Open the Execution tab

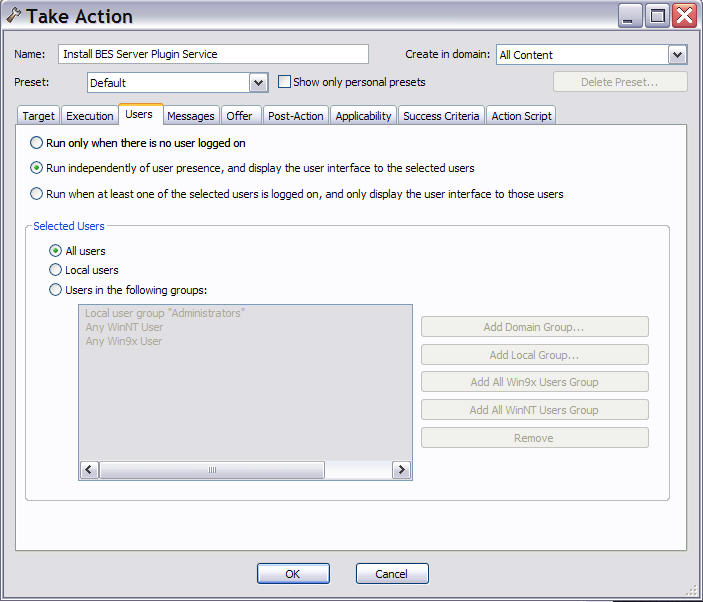click(90, 116)
